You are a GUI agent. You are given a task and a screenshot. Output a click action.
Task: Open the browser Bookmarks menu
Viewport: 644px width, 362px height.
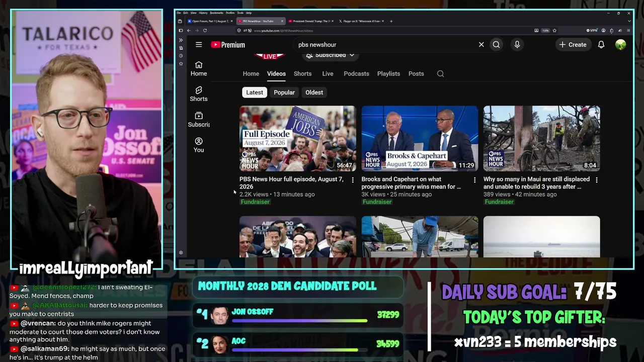point(217,13)
